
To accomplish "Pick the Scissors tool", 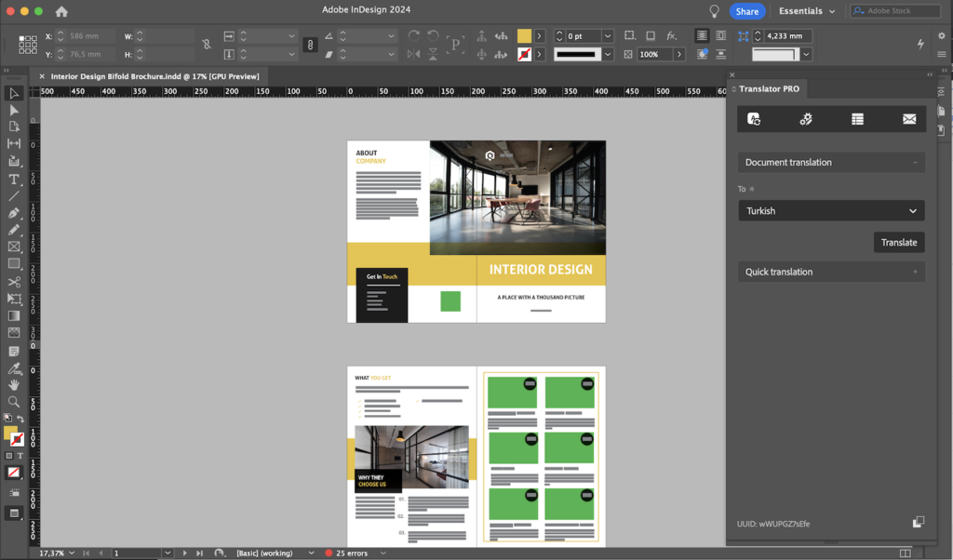I will [x=14, y=282].
